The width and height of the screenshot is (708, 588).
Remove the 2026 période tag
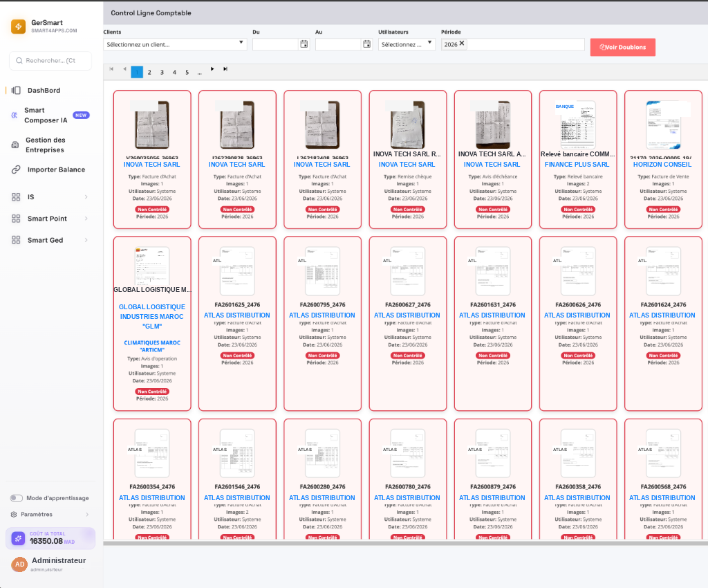pos(462,44)
